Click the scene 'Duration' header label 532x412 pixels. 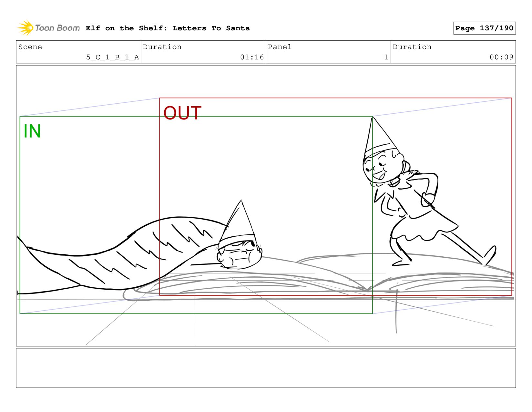point(162,47)
